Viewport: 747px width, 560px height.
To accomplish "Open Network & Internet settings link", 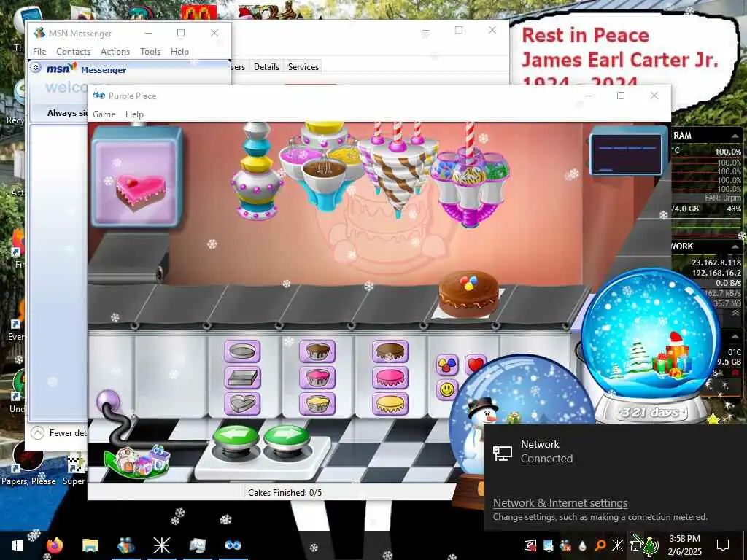I will click(560, 503).
